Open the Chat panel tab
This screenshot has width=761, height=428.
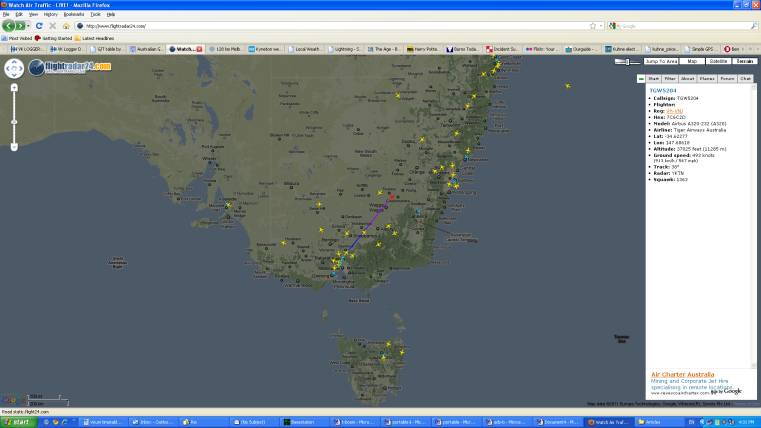[x=745, y=79]
